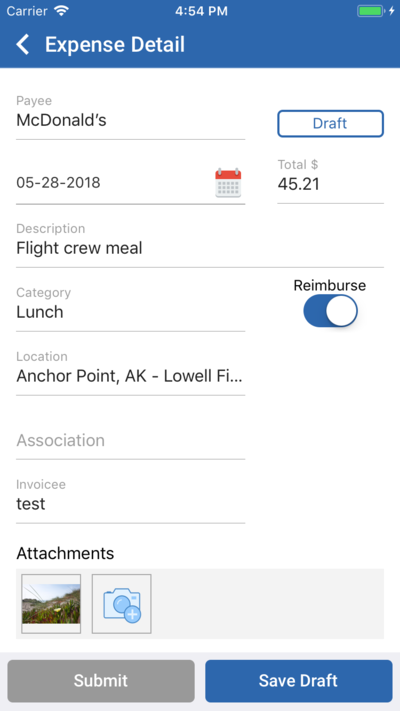Click the Submit button
Image resolution: width=400 pixels, height=711 pixels.
[101, 681]
